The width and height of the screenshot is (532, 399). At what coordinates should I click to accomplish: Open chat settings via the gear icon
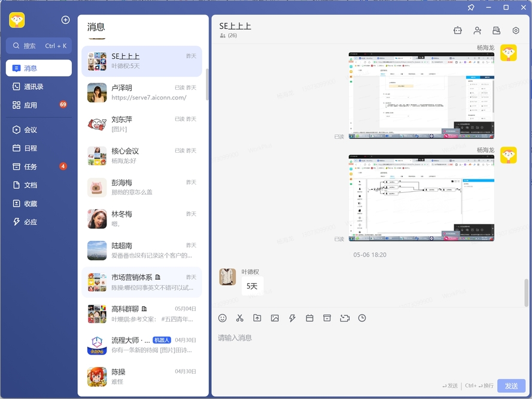[x=515, y=31]
